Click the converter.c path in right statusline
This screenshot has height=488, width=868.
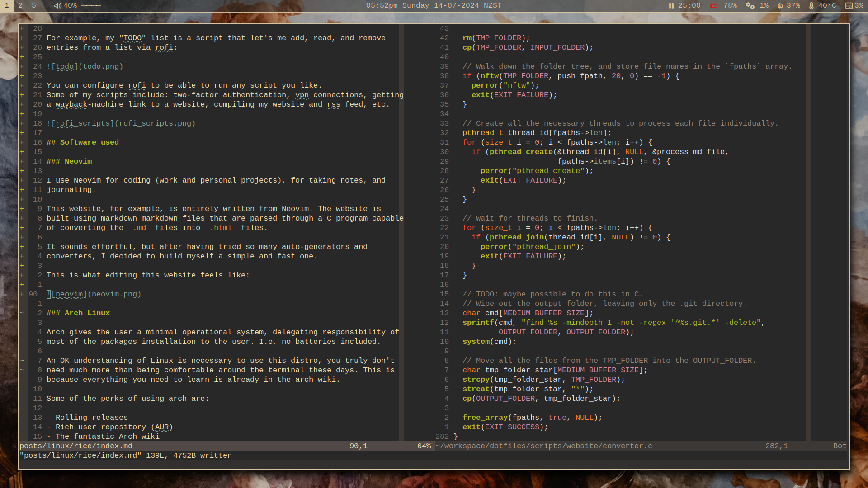pyautogui.click(x=543, y=446)
